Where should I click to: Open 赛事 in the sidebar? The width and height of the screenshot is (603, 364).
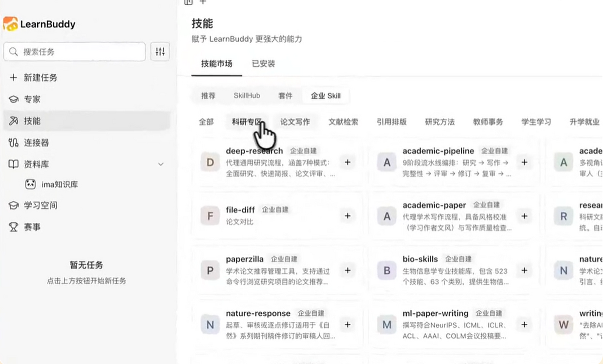[x=86, y=227]
